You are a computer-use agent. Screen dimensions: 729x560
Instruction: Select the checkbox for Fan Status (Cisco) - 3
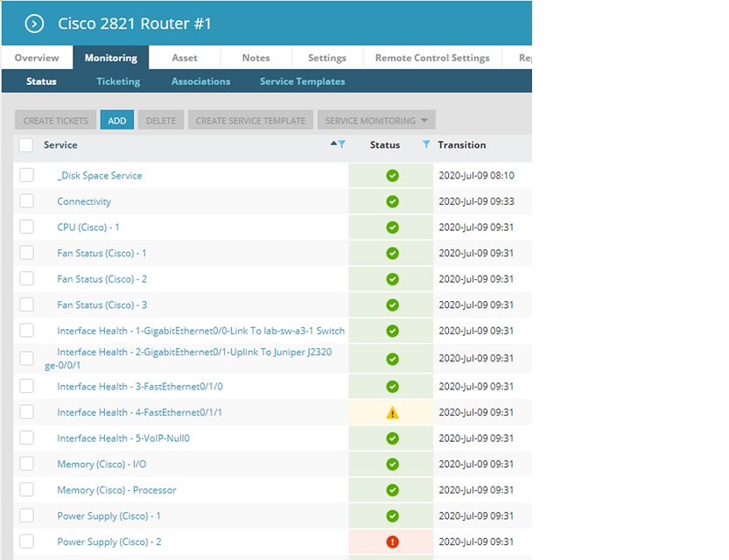click(26, 304)
